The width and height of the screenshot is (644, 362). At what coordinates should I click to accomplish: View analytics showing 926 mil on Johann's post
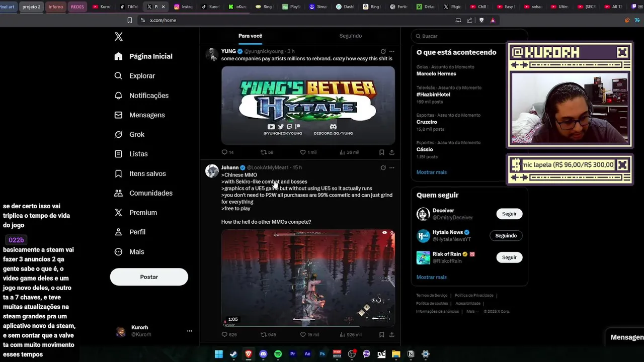coord(351,334)
